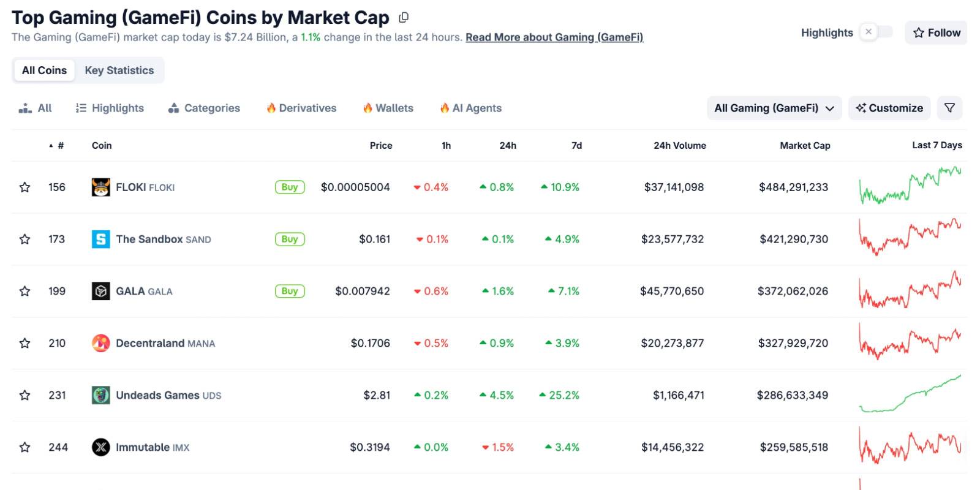
Task: Switch to the Key Statistics tab
Action: tap(119, 70)
